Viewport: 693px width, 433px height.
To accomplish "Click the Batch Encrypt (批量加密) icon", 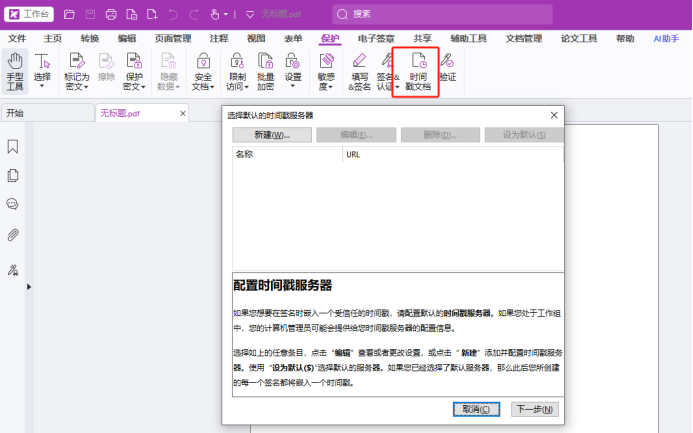I will click(265, 70).
